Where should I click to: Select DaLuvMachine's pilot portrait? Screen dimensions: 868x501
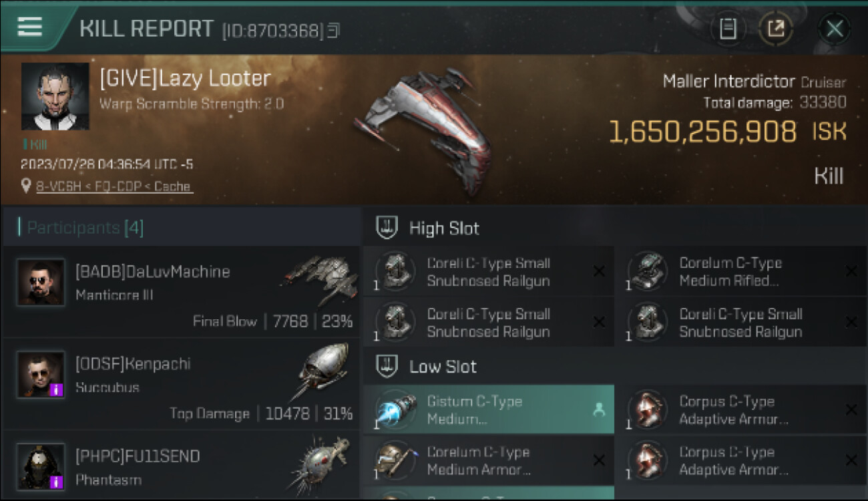(x=41, y=282)
